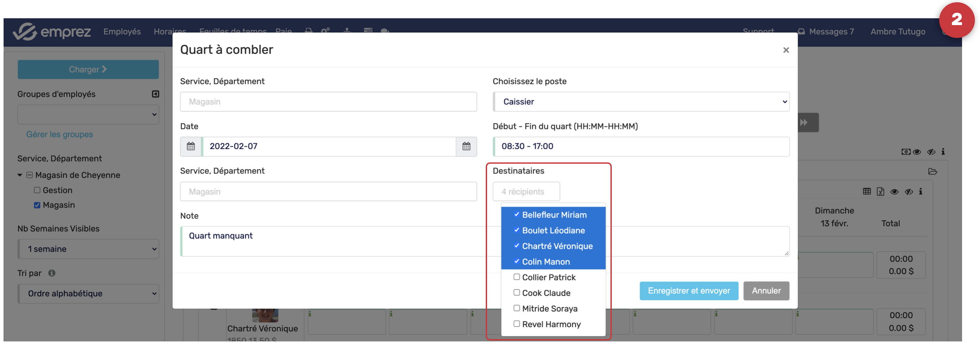Click the shift time field 08:30 - 17:00
The width and height of the screenshot is (980, 345).
pos(641,146)
